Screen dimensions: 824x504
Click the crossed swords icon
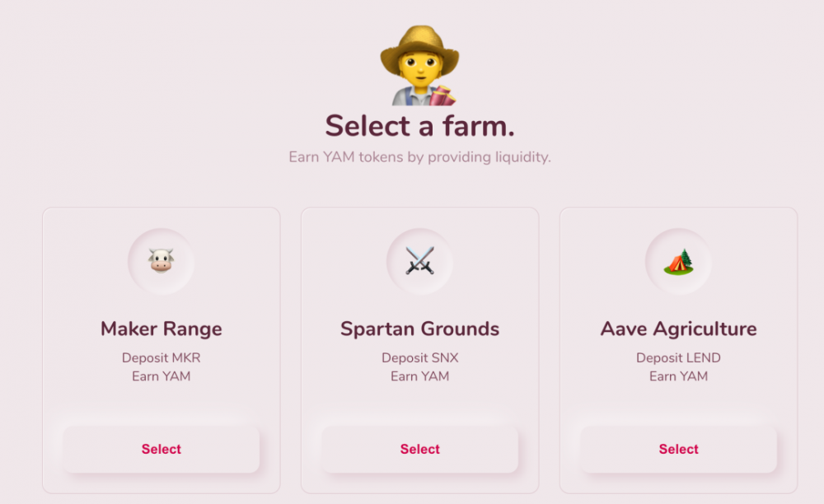point(419,262)
